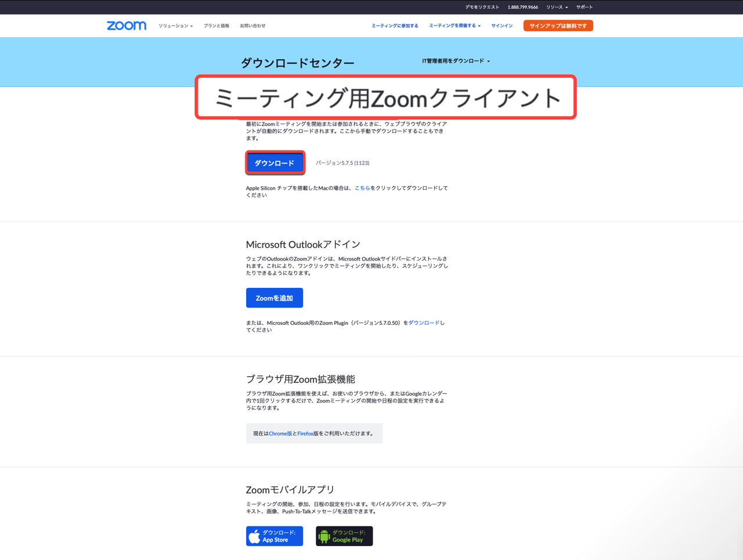743x560 pixels.
Task: Click the ダウンロードセンター page heading
Action: pyautogui.click(x=298, y=63)
